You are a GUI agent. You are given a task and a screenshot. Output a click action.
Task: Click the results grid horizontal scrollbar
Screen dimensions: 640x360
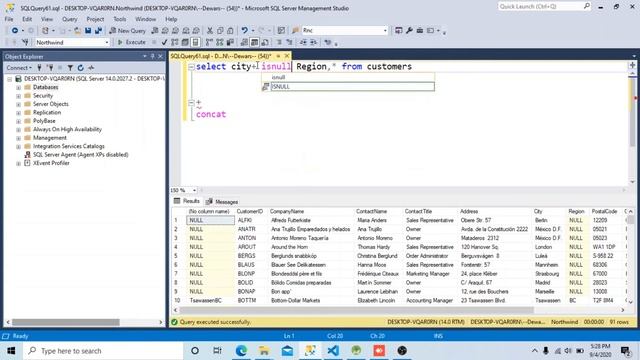tap(356, 310)
